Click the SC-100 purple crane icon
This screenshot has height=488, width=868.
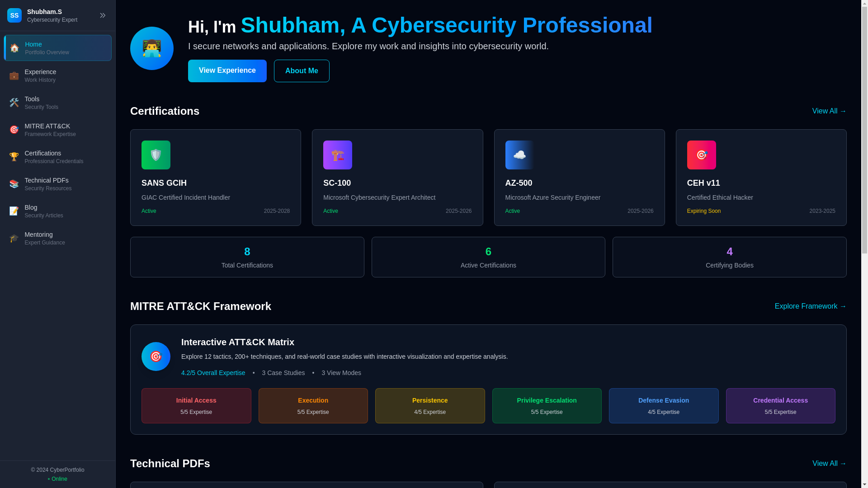click(x=338, y=155)
